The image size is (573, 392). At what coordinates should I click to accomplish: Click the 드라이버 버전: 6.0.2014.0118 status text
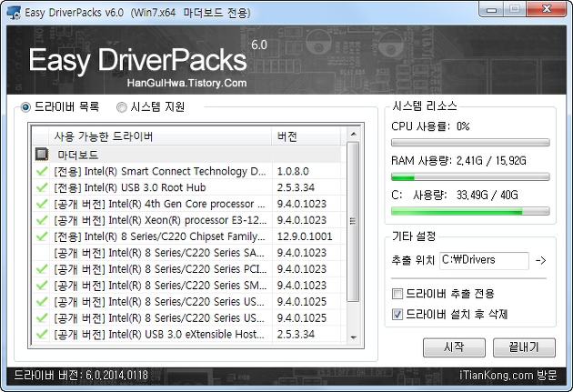tap(81, 376)
